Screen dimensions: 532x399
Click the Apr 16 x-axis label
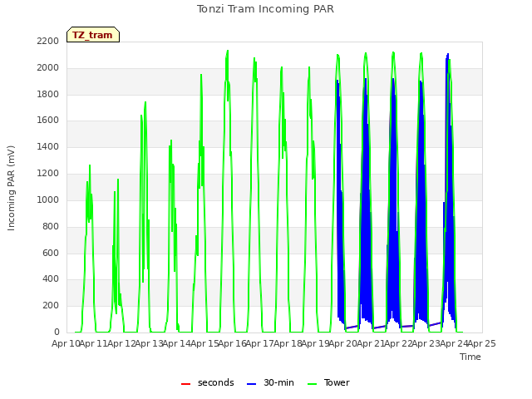click(x=233, y=343)
